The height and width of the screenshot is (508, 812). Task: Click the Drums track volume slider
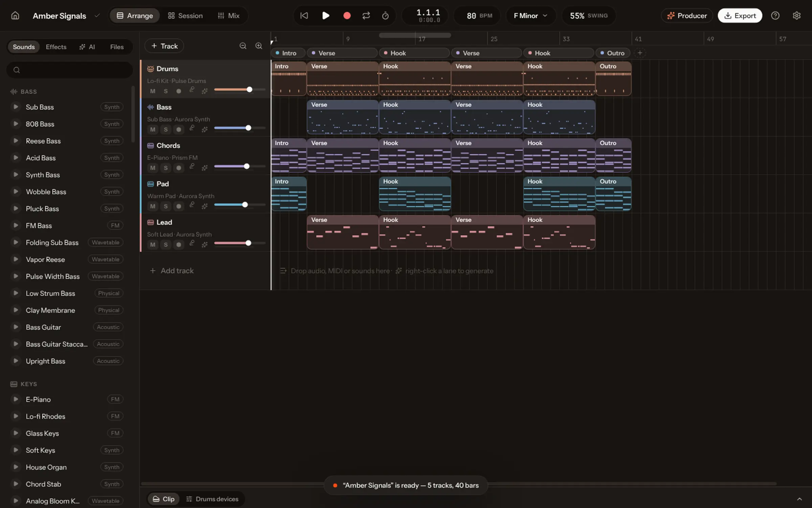click(x=240, y=89)
